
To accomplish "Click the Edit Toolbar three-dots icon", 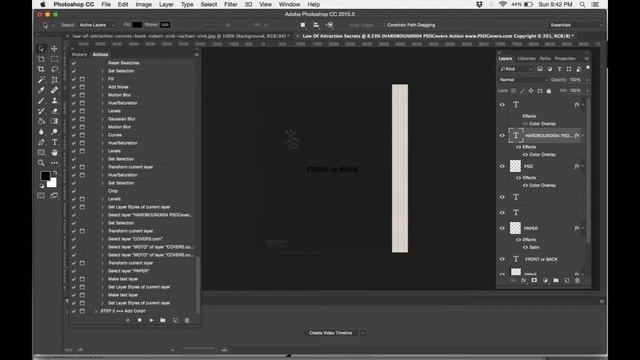I will click(54, 163).
